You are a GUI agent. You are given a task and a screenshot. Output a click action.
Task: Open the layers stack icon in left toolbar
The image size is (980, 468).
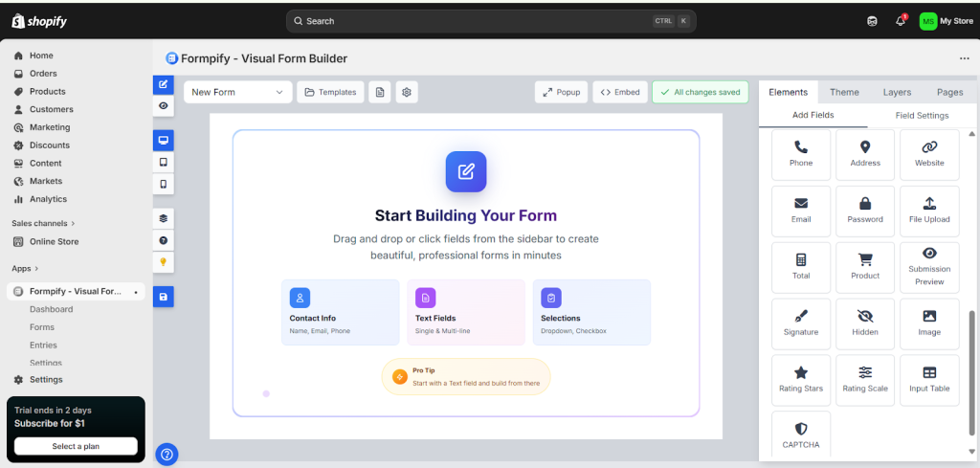pyautogui.click(x=164, y=218)
